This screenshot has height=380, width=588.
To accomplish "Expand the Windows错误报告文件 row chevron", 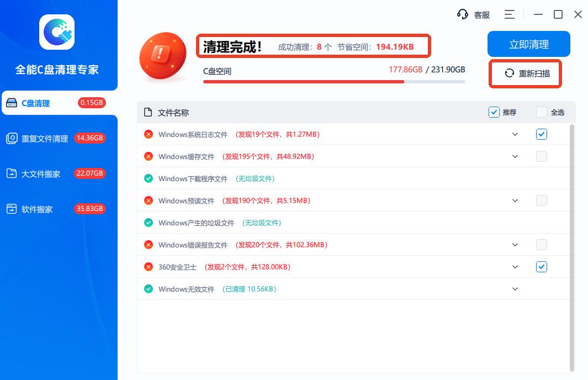I will 515,245.
